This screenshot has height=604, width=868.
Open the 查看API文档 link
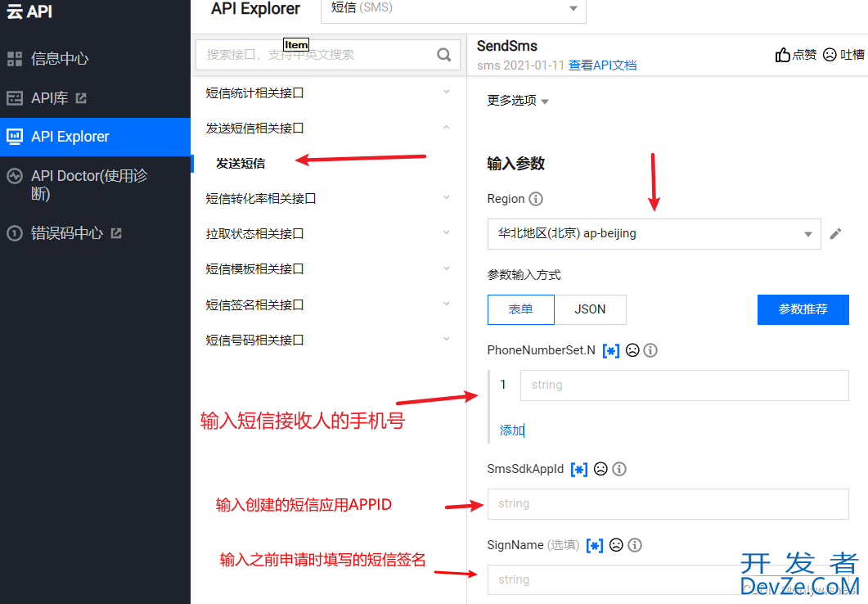point(602,65)
